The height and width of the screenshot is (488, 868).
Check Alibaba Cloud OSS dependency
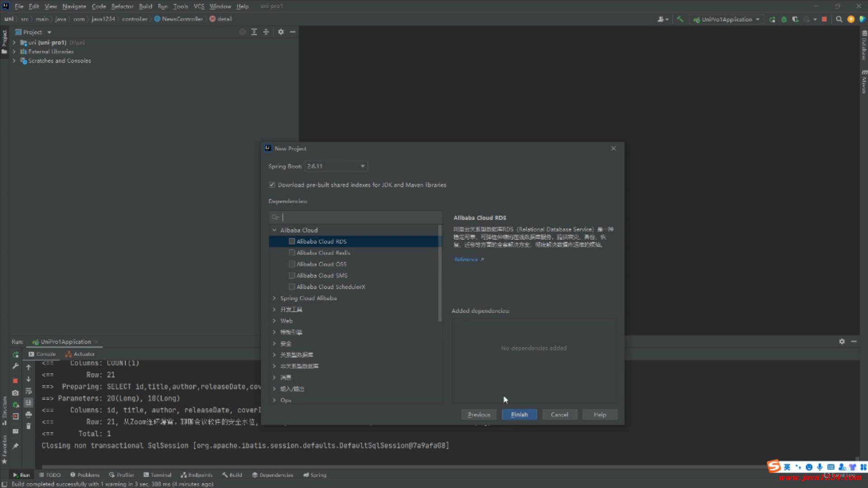pyautogui.click(x=292, y=264)
